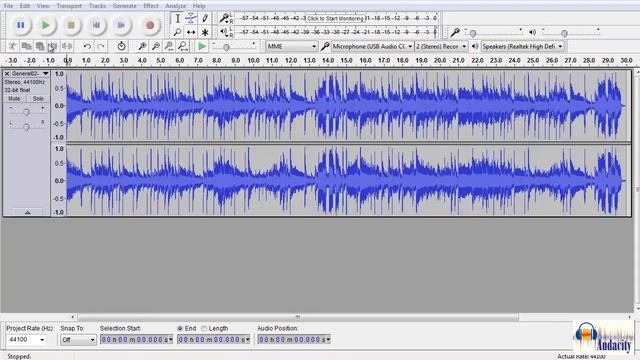The image size is (640, 360).
Task: Open the 2 (Stereo) recording channels dropdown
Action: click(441, 47)
